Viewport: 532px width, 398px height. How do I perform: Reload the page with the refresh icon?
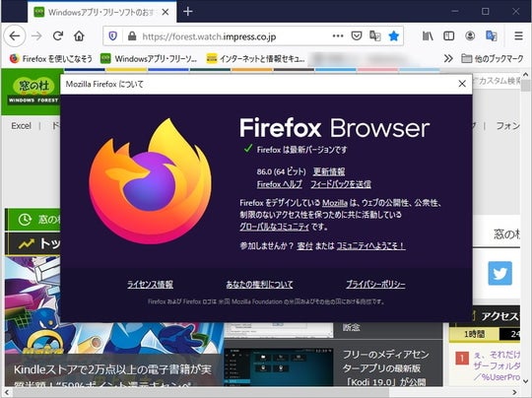click(x=58, y=36)
